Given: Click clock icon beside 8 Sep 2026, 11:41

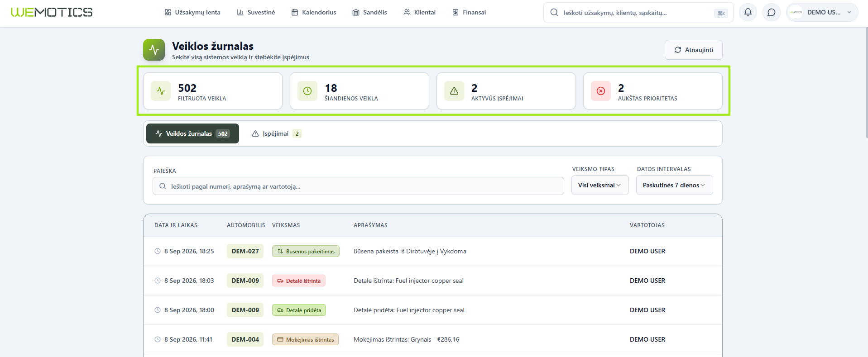Looking at the screenshot, I should [x=158, y=339].
